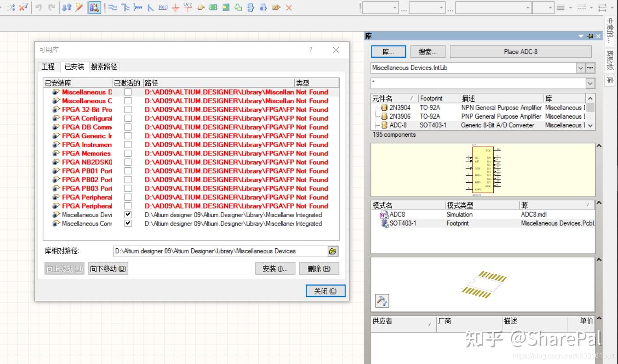The width and height of the screenshot is (618, 364).
Task: Disable checkbox for Miscellaneous Conn library
Action: pyautogui.click(x=127, y=223)
